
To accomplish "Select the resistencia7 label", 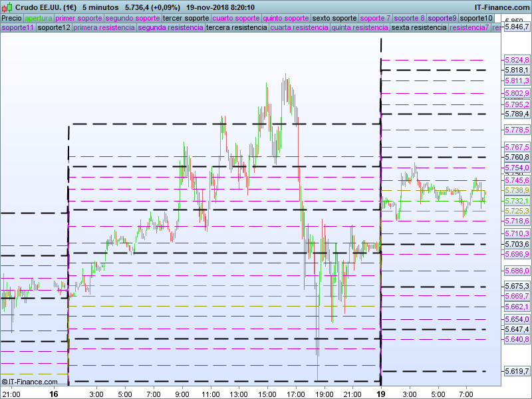I will coord(469,27).
